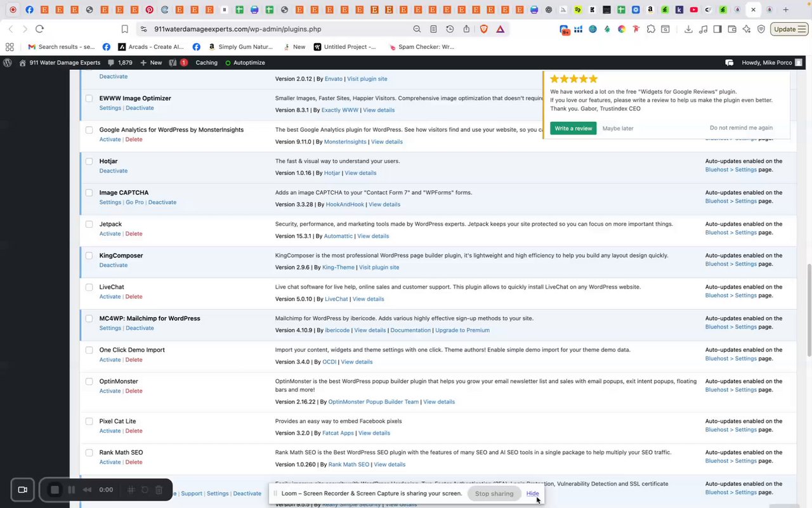Open the Caching admin bar menu
Screen dimensions: 812x508
207,63
